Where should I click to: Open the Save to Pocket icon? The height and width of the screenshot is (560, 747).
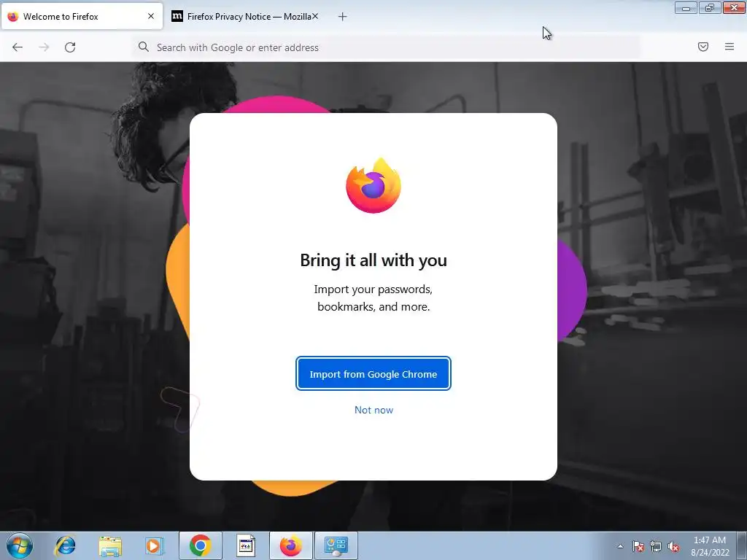click(x=703, y=47)
